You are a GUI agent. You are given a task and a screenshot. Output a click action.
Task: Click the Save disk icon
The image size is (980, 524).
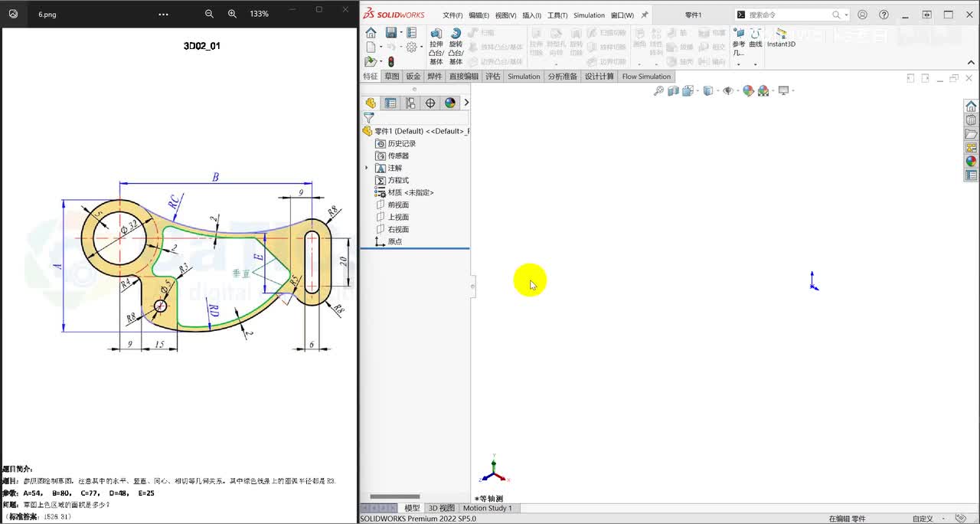(391, 32)
